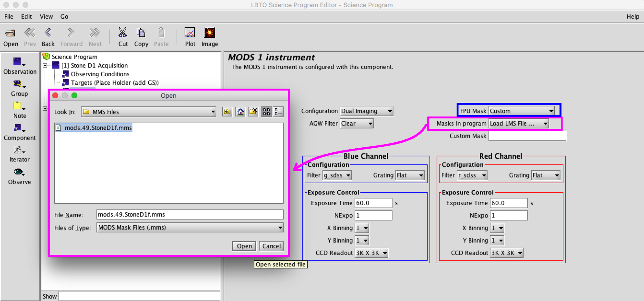Select Targets (Place Holder (add GS)) item
The width and height of the screenshot is (644, 301).
[115, 83]
